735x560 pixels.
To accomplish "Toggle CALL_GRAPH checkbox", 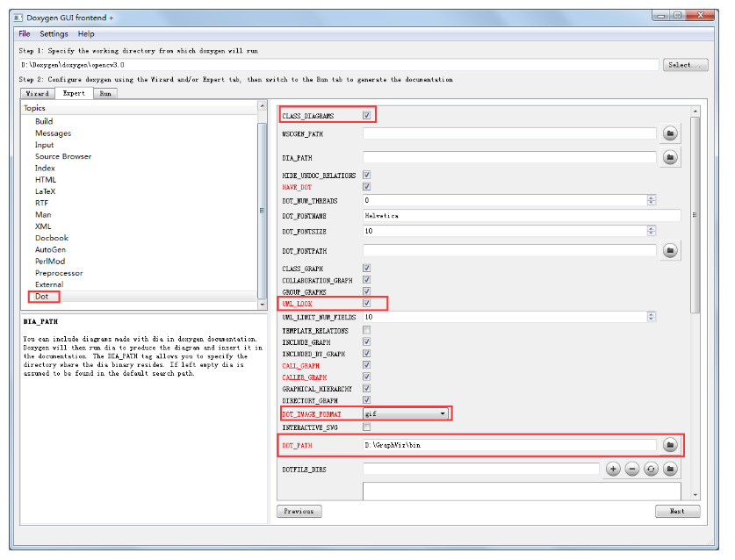I will [x=366, y=365].
